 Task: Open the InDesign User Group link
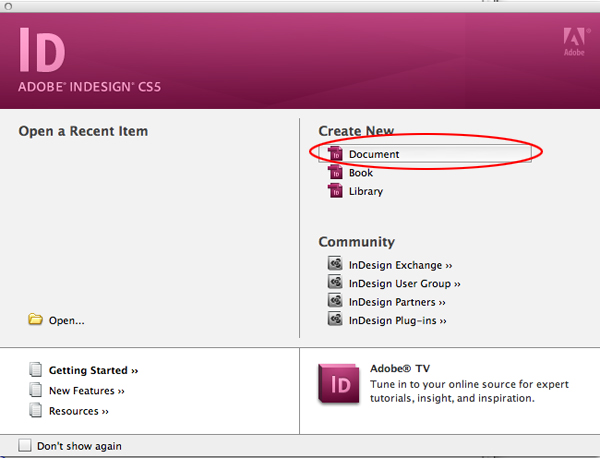(x=404, y=284)
